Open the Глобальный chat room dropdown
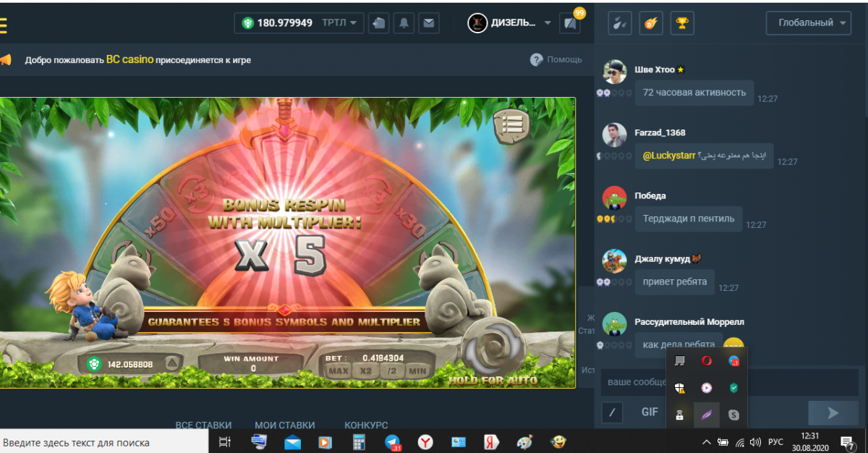The height and width of the screenshot is (453, 868). pyautogui.click(x=807, y=23)
